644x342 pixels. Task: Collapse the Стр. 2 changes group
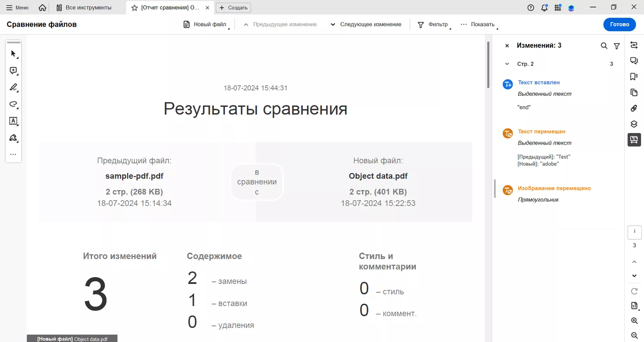click(x=507, y=64)
